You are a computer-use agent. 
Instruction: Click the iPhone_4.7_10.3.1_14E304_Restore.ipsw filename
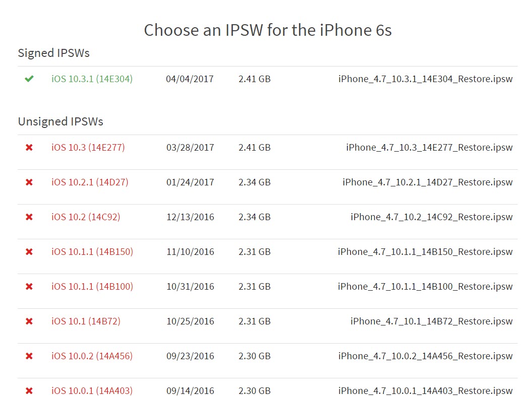(425, 79)
